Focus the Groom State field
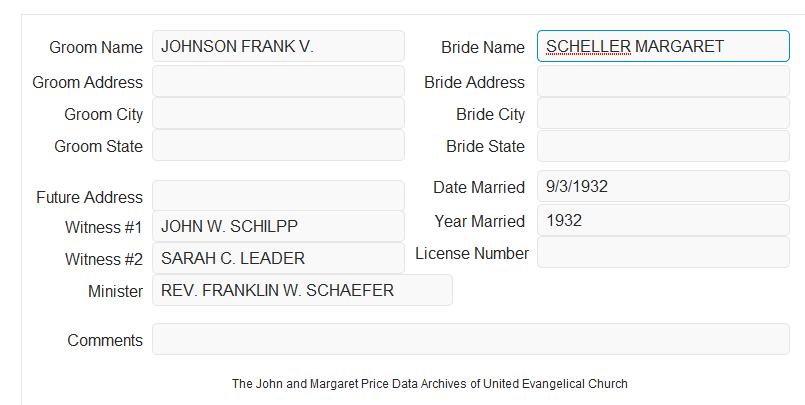This screenshot has height=405, width=805. (x=278, y=145)
